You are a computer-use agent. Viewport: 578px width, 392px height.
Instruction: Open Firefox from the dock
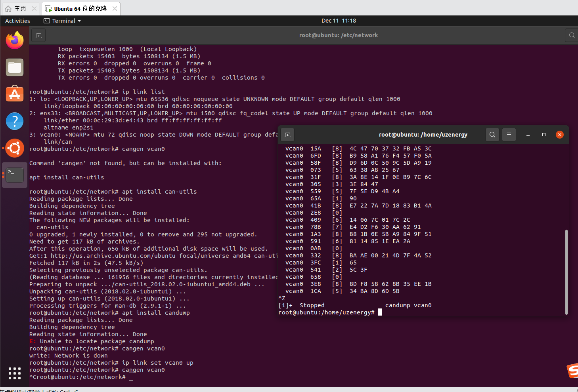15,40
